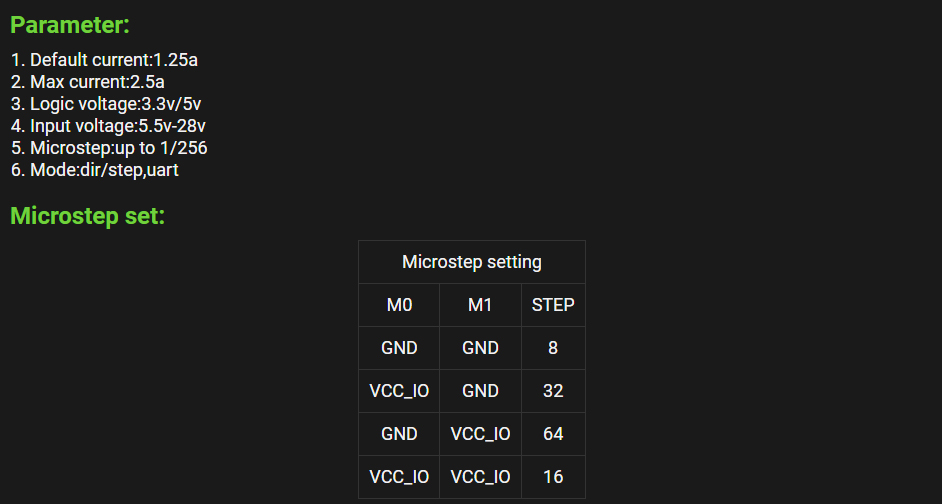Screen dimensions: 942x504
Task: Click the step value 64 cell
Action: coord(553,434)
